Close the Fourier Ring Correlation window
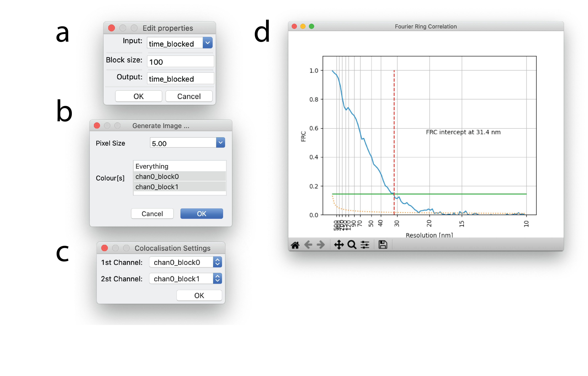 [294, 26]
